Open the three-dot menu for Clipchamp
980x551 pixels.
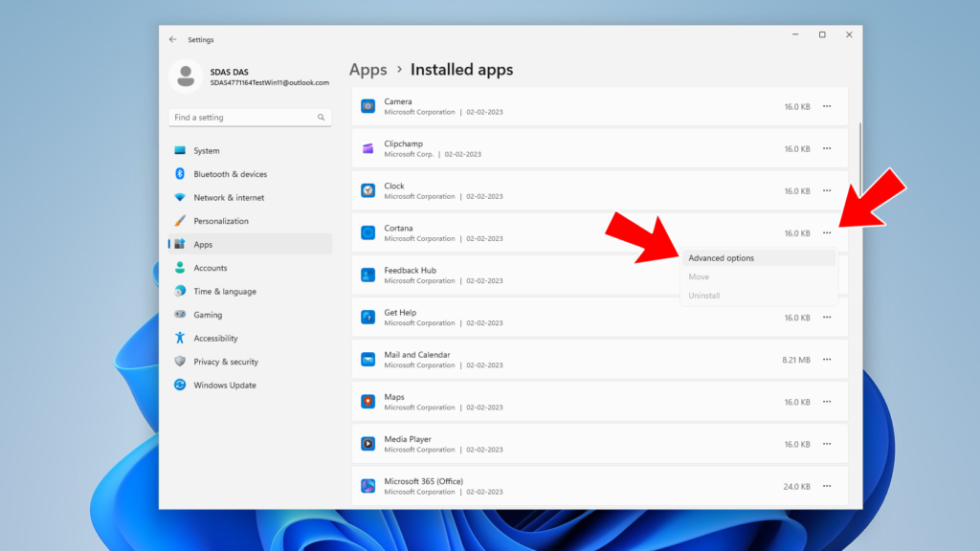827,148
